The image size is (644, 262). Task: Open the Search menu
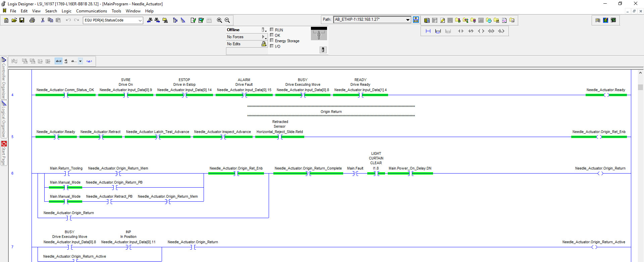click(x=51, y=11)
